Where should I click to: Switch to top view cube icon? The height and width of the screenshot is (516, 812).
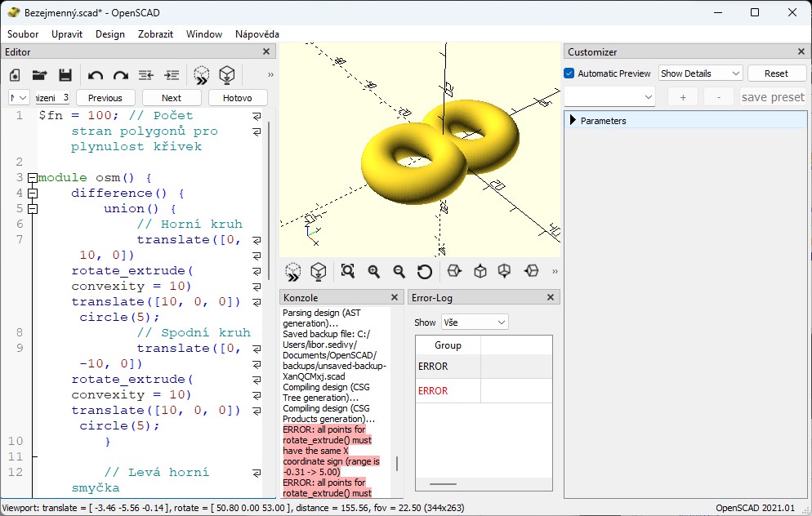(480, 271)
